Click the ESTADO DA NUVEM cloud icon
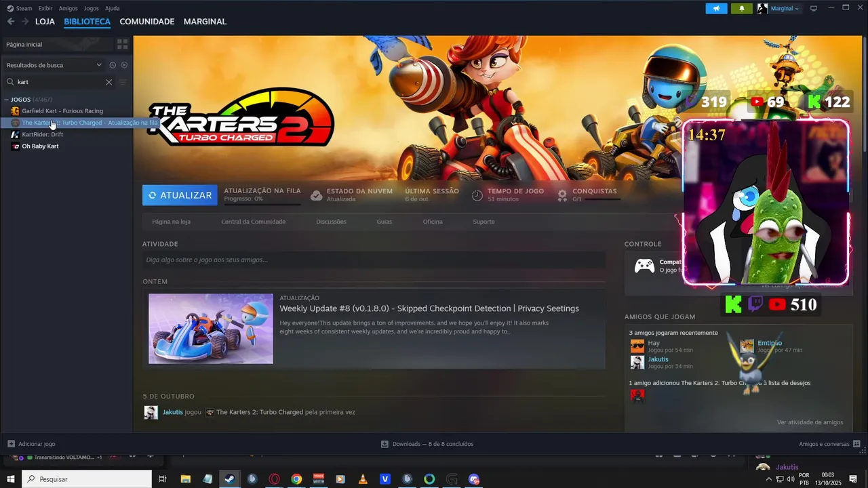868x488 pixels. (x=316, y=195)
